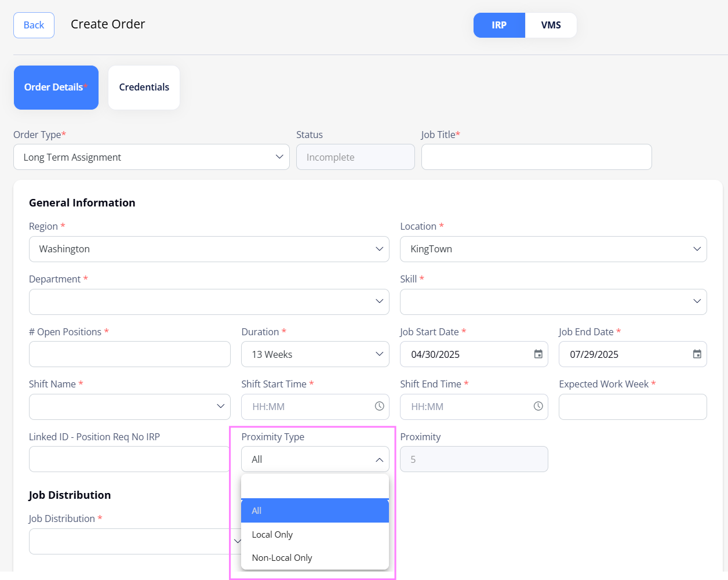The height and width of the screenshot is (580, 728).
Task: Choose the Non-Local Only option
Action: point(282,558)
